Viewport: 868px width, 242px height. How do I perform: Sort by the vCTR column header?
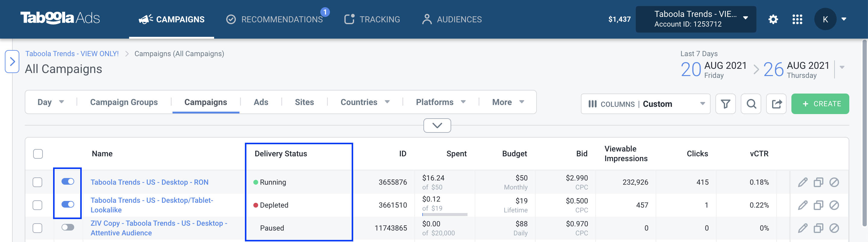point(759,154)
